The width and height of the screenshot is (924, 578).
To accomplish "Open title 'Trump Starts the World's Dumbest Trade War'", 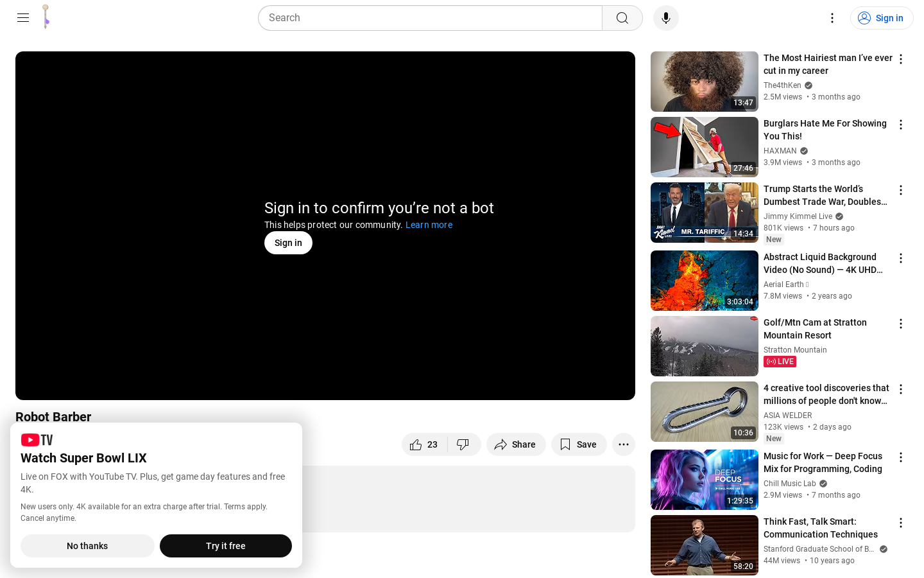I will coord(825,195).
